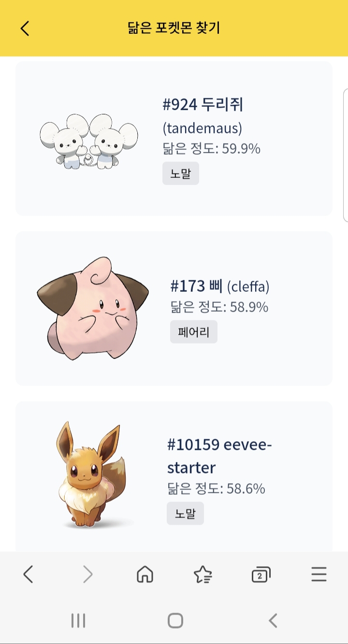Open browser bookmarks star icon
The image size is (348, 644).
pyautogui.click(x=203, y=574)
